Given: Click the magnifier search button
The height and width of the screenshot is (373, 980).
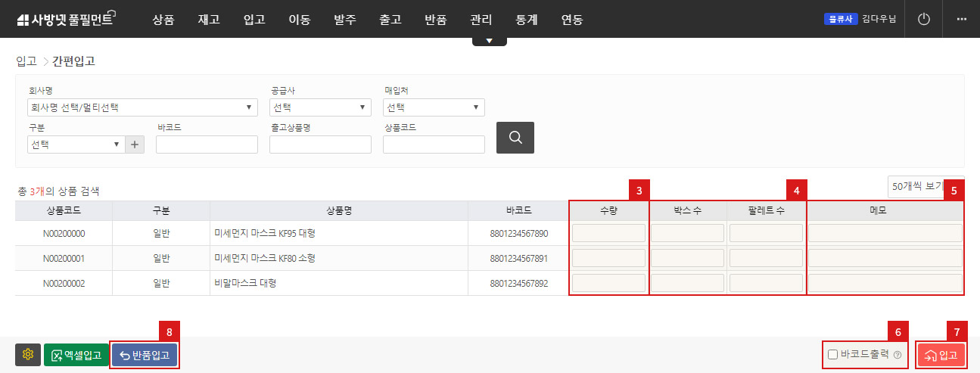Looking at the screenshot, I should click(515, 138).
